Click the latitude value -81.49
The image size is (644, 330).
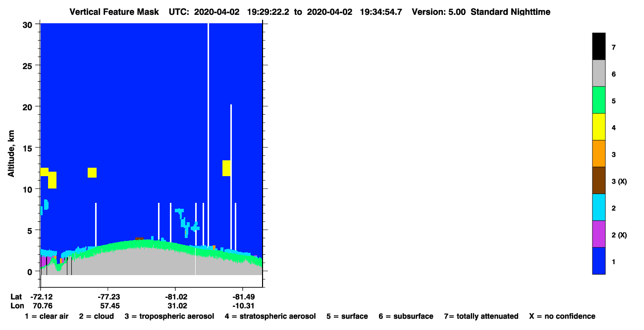pos(243,297)
